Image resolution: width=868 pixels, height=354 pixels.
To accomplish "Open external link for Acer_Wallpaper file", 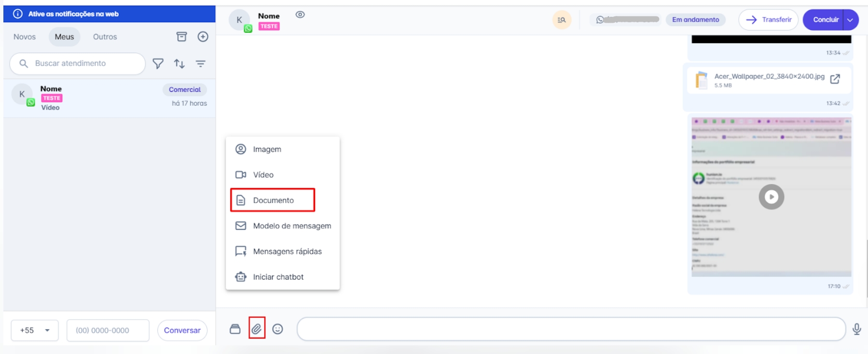I will [x=835, y=79].
